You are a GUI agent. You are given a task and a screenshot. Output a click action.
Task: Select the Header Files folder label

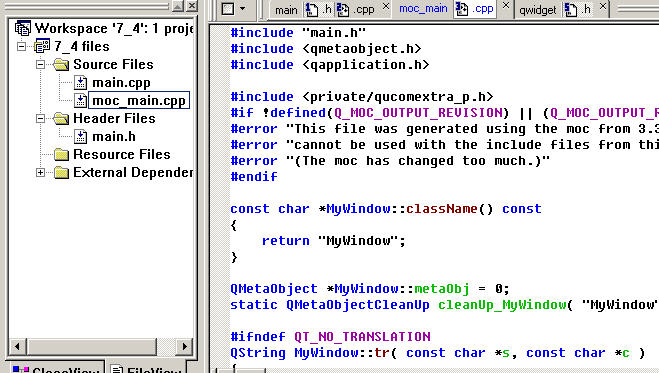(114, 118)
